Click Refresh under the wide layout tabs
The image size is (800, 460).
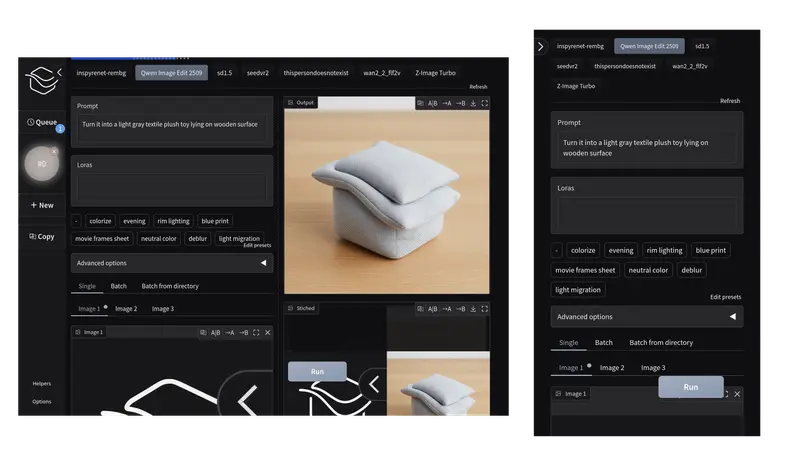pos(478,87)
